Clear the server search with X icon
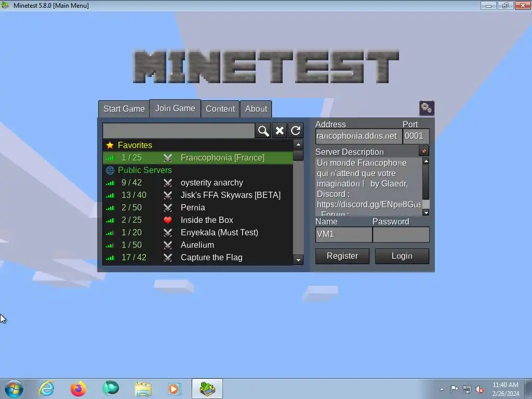This screenshot has height=399, width=532. 279,130
